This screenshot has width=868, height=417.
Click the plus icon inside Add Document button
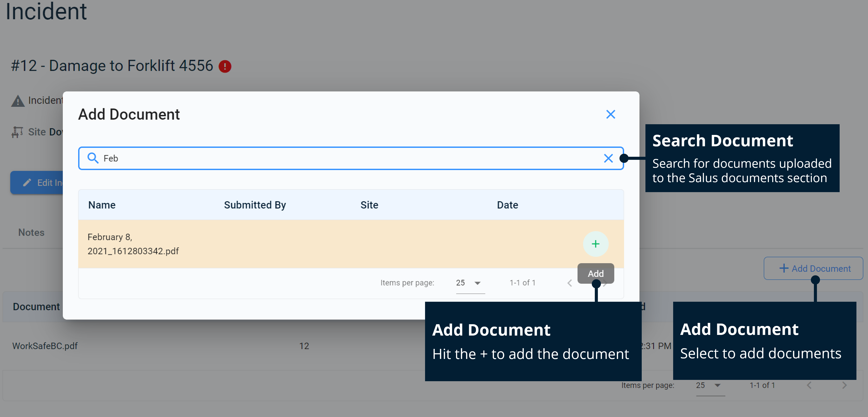coord(784,268)
